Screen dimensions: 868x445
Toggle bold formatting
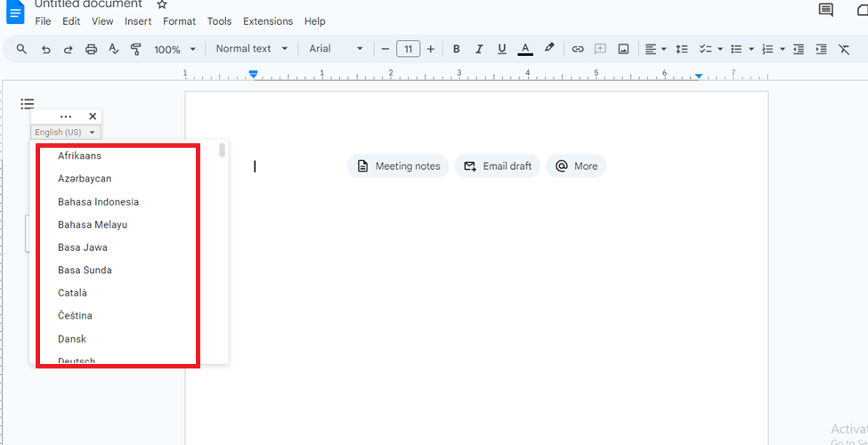[x=456, y=49]
